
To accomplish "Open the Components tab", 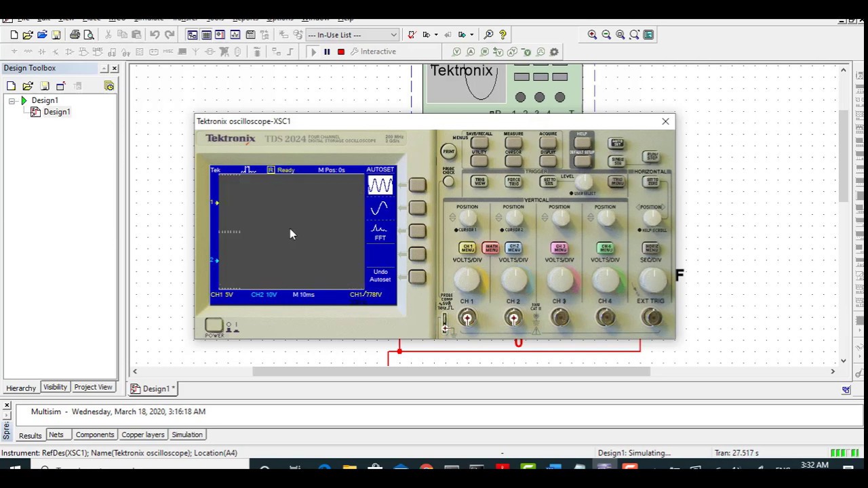I will [x=95, y=434].
